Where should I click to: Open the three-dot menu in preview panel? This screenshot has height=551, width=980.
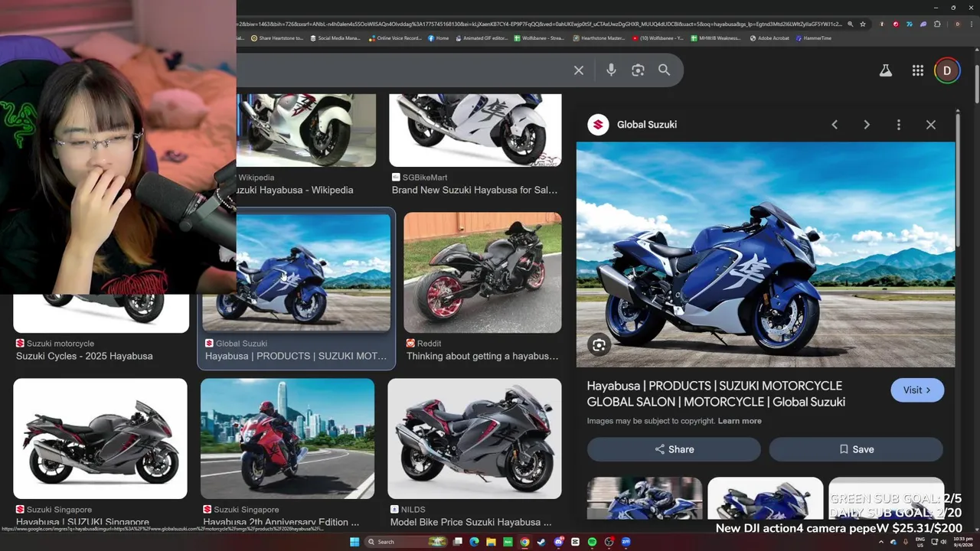click(x=899, y=125)
